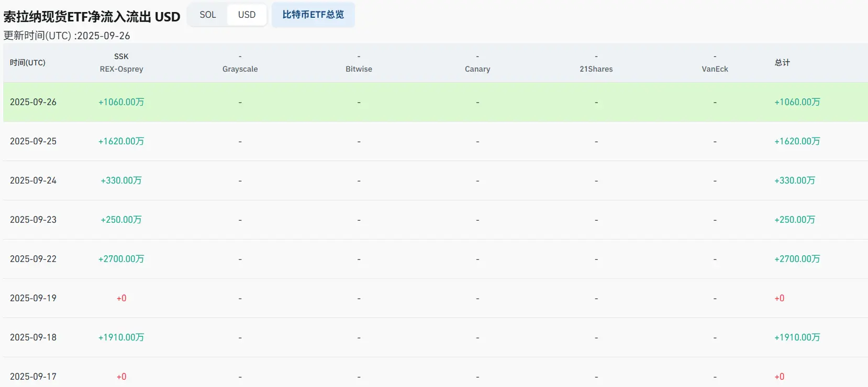Viewport: 868px width, 387px height.
Task: Click total +0 for 2025-09-19 row
Action: [x=780, y=298]
